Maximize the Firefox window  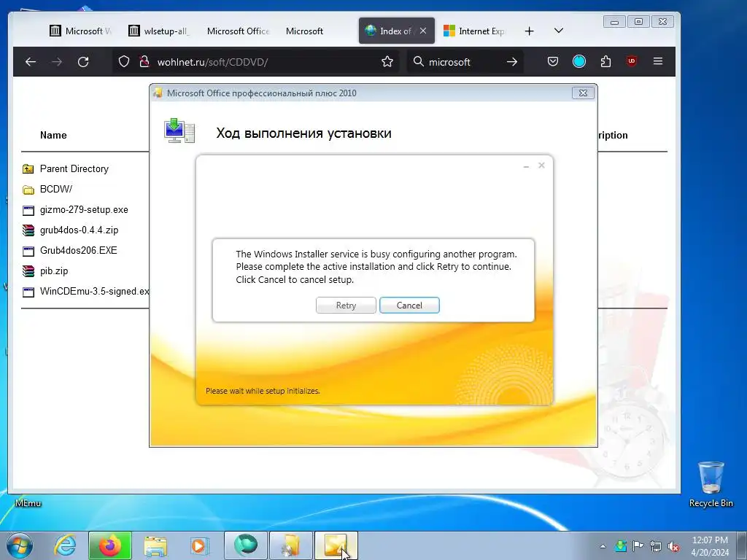[x=638, y=22]
